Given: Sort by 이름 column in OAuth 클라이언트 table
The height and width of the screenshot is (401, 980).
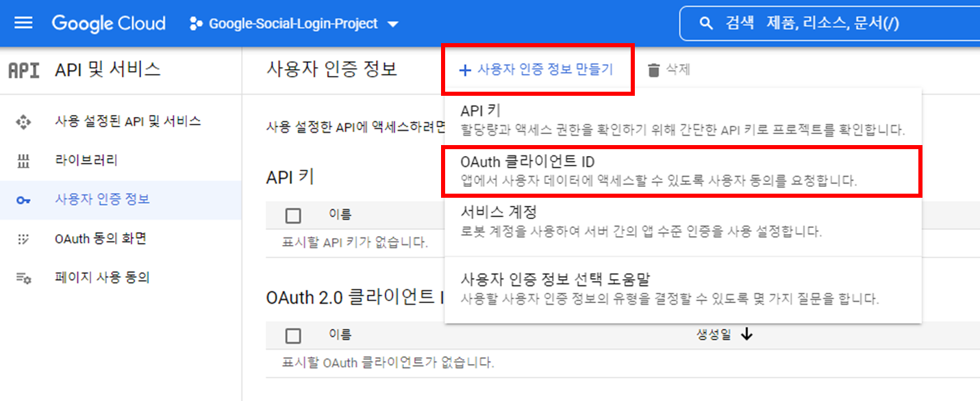Looking at the screenshot, I should coord(340,335).
